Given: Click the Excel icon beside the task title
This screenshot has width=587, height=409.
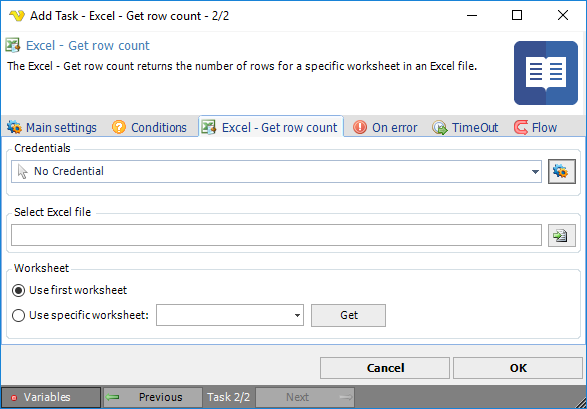Looking at the screenshot, I should click(x=13, y=45).
